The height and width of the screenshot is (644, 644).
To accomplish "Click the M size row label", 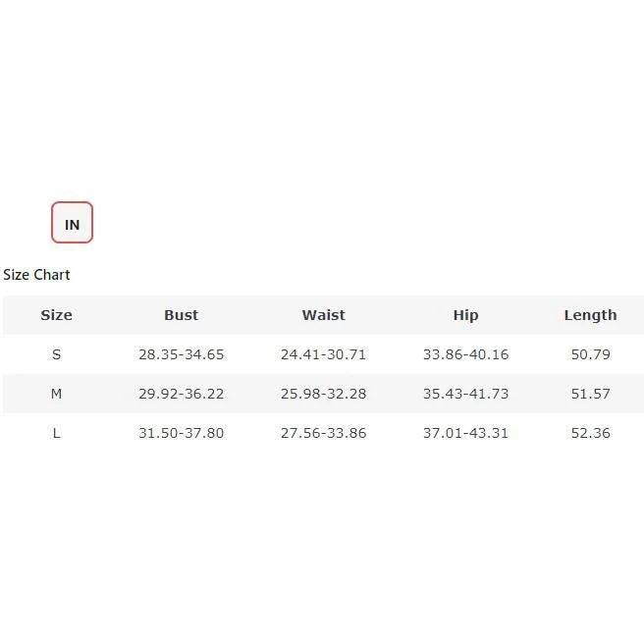I will point(56,394).
